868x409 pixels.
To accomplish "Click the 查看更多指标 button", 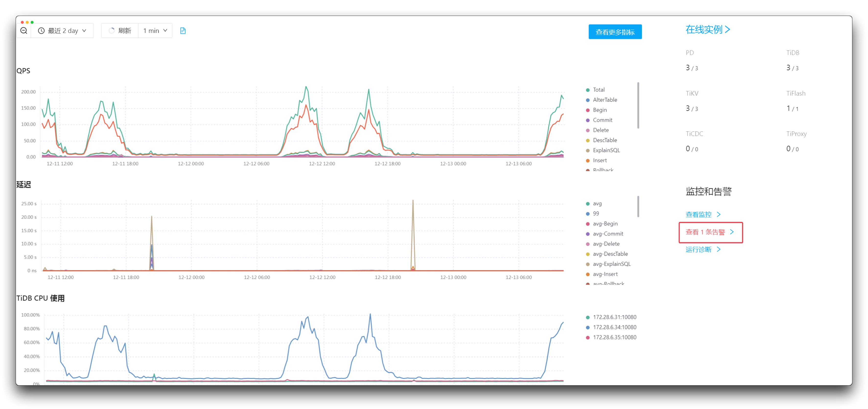I will pos(615,32).
